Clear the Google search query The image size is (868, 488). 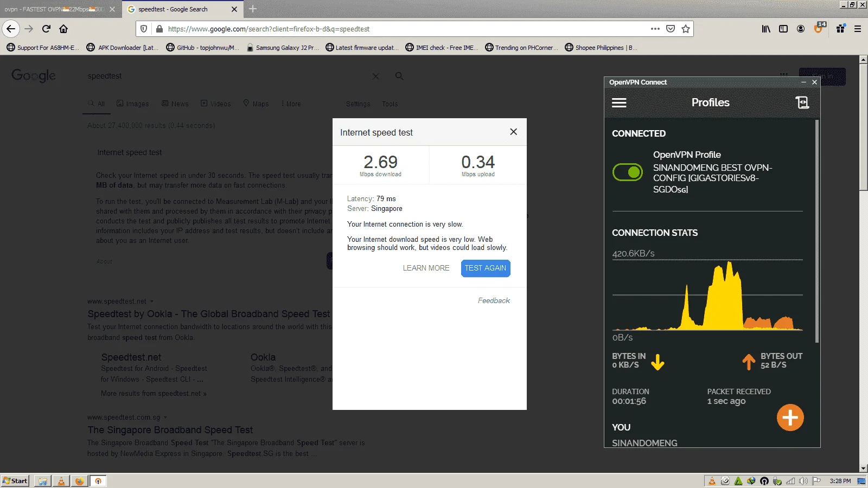pos(375,76)
